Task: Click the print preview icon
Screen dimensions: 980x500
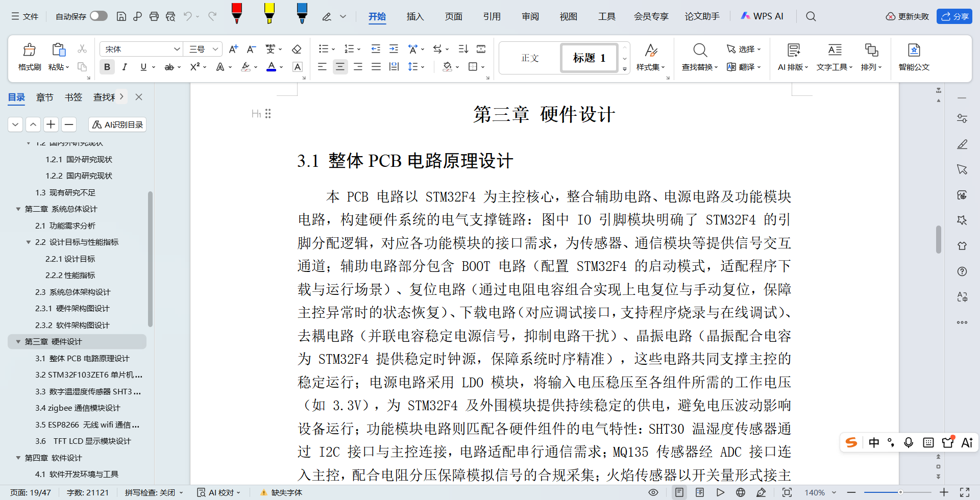Action: click(170, 16)
